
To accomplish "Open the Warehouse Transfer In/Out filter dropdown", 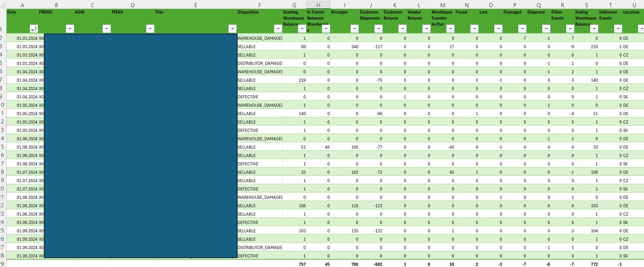I will 450,29.
